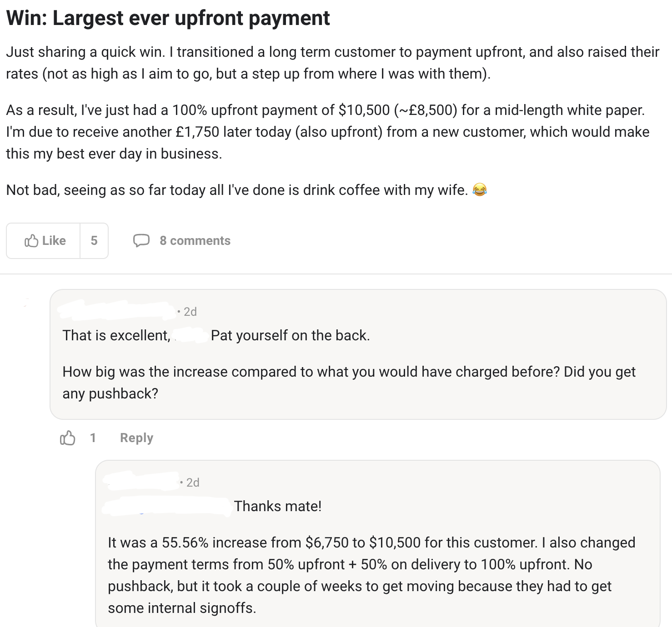Click the paragraph starting "Just sharing a quick win"
The image size is (672, 627).
(x=332, y=63)
